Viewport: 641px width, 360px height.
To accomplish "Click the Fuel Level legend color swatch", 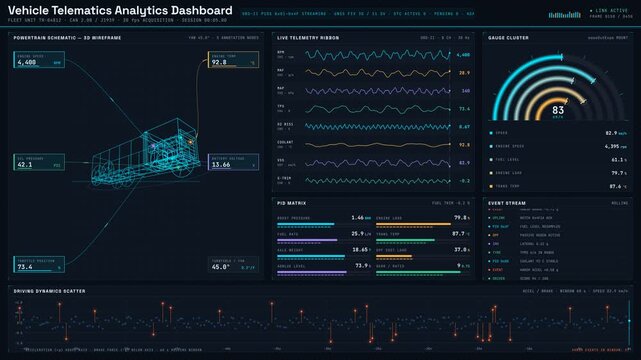I will 491,159.
